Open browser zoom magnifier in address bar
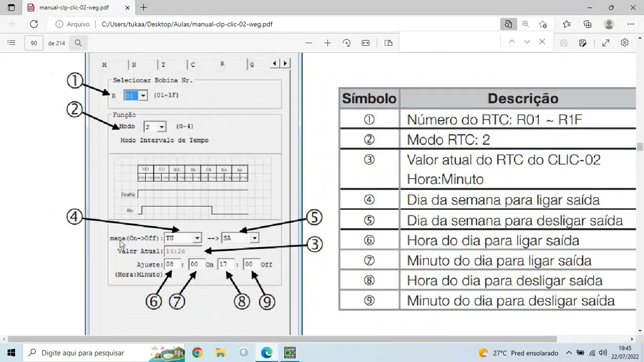Viewport: 644px width, 362px height. (x=525, y=24)
